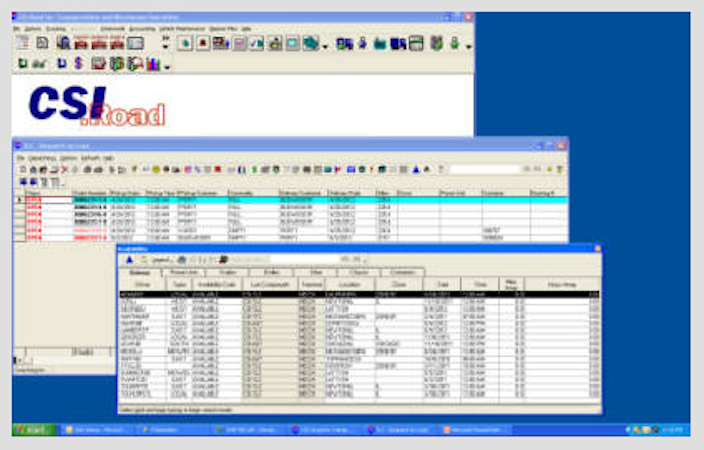This screenshot has width=704, height=450.
Task: Click the blank page icon at CSI toolbar start
Action: pos(43,43)
